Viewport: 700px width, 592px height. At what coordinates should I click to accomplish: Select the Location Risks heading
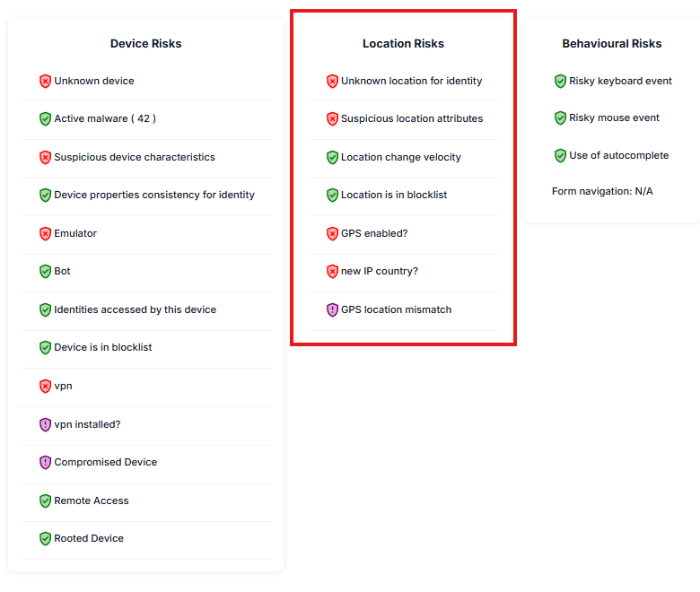coord(403,44)
